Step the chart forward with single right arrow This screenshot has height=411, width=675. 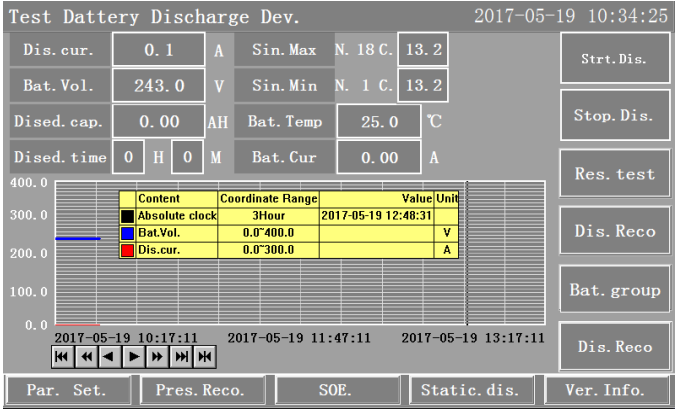click(x=134, y=356)
